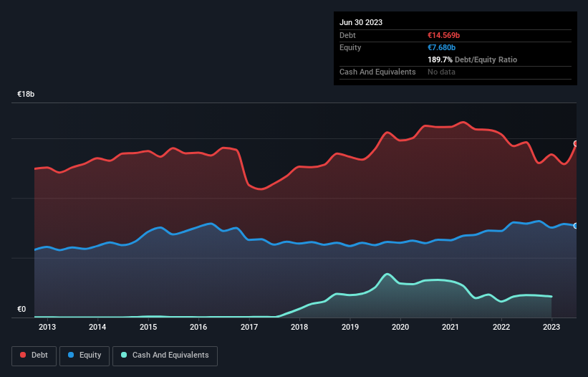Click the 189.7% Debt/Equity Ratio text
Viewport: 588px width, 377px height.
tap(472, 59)
